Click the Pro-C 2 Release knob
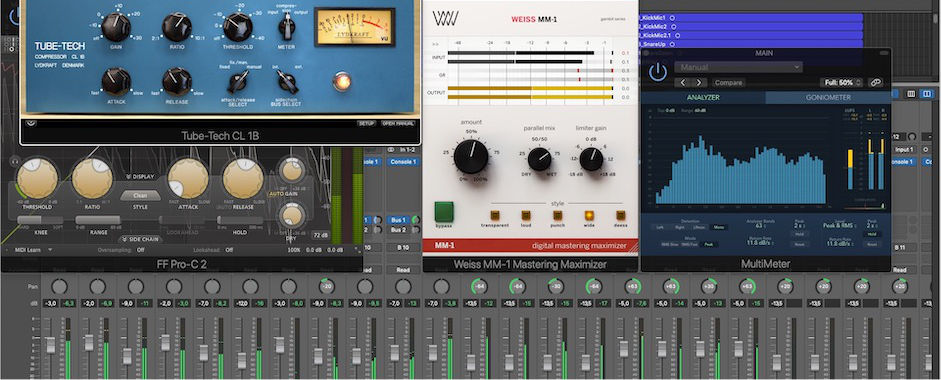This screenshot has width=941, height=380. pyautogui.click(x=243, y=178)
